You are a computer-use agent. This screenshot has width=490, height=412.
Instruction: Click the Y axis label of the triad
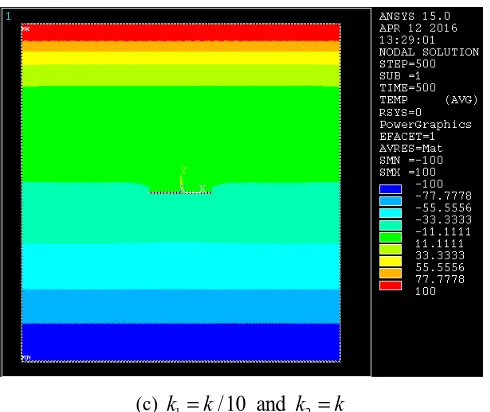[x=183, y=171]
